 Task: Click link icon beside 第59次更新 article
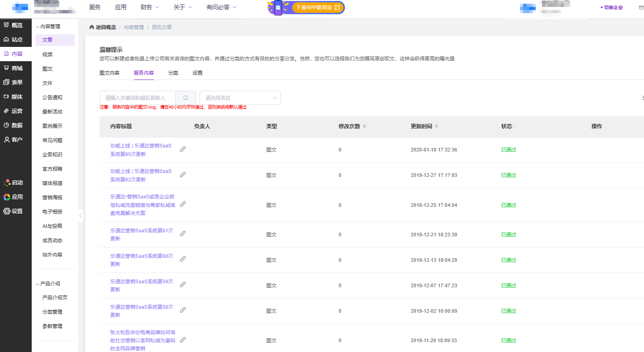183,285
